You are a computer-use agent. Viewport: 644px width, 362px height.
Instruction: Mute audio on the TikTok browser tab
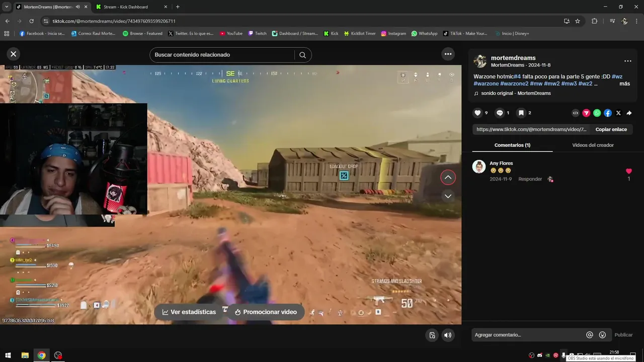point(77,7)
